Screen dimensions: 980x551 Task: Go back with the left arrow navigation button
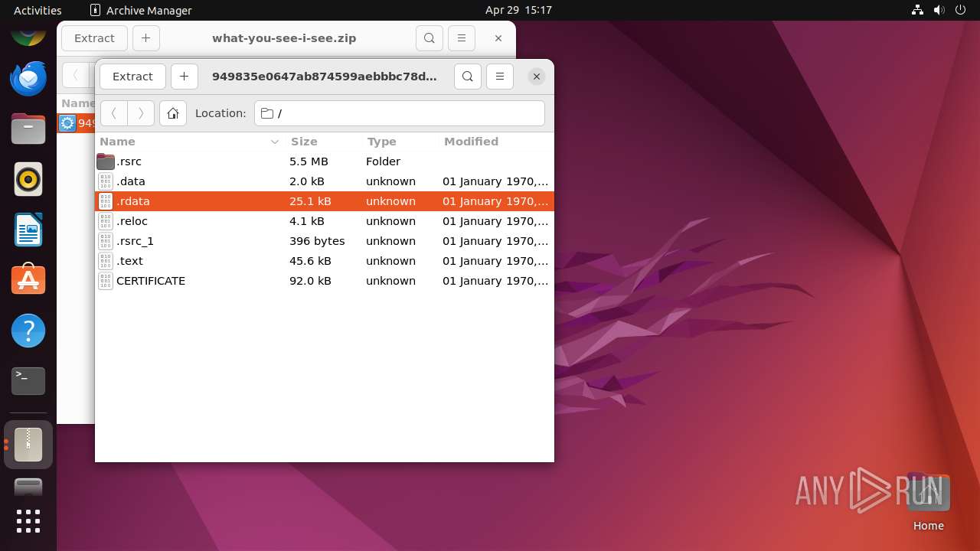pyautogui.click(x=114, y=113)
